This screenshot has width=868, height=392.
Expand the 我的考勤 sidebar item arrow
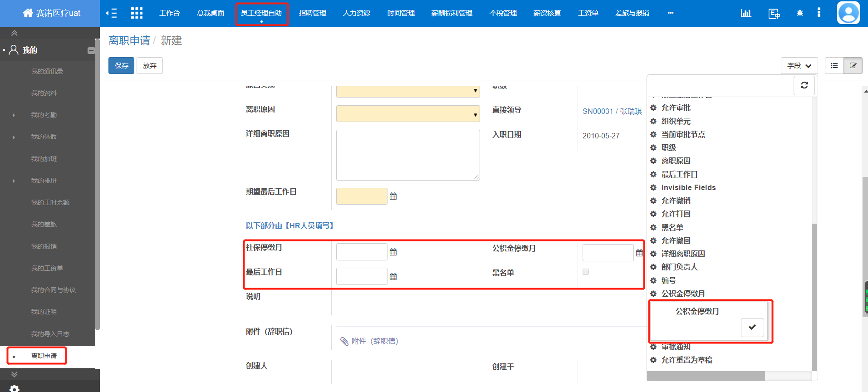[14, 115]
